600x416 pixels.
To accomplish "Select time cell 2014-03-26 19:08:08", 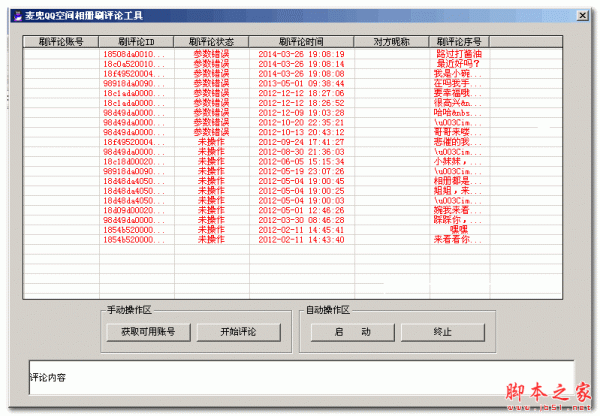I will point(301,74).
